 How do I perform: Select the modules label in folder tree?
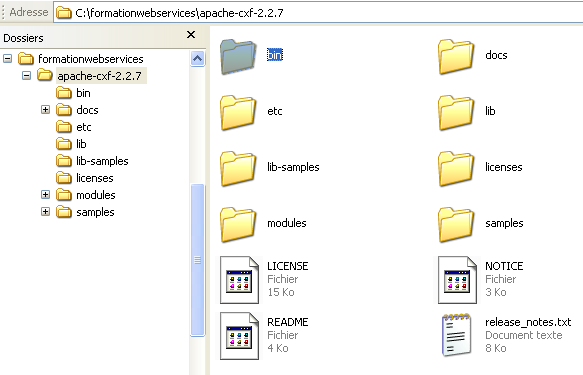coord(96,195)
